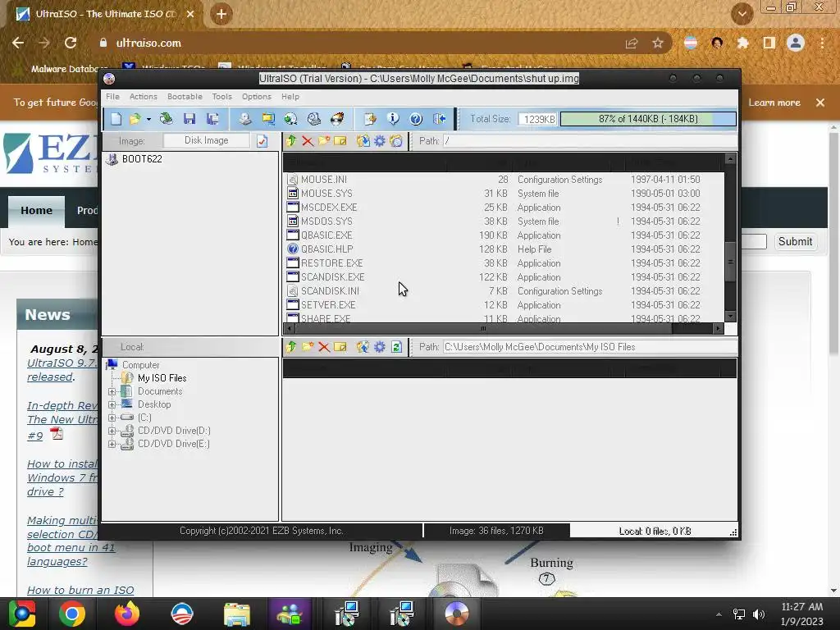
Task: Click the volume icon in system tray
Action: [x=759, y=614]
